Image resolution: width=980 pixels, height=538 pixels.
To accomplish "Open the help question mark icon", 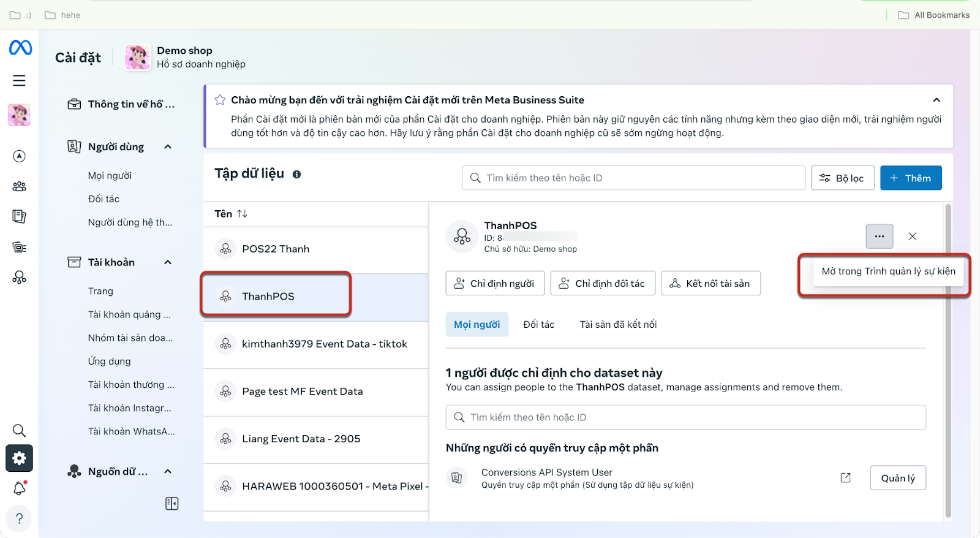I will point(20,518).
